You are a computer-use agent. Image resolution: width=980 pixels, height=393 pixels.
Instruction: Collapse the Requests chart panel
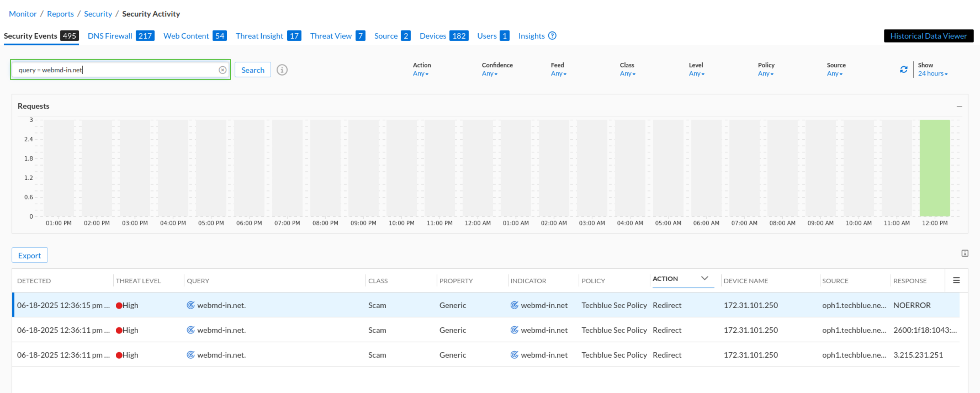(959, 106)
